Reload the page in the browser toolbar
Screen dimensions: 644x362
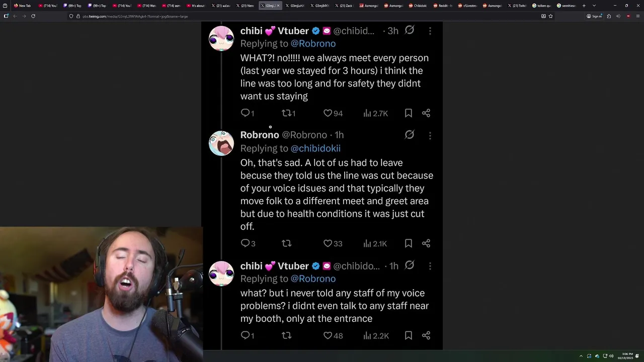click(33, 16)
